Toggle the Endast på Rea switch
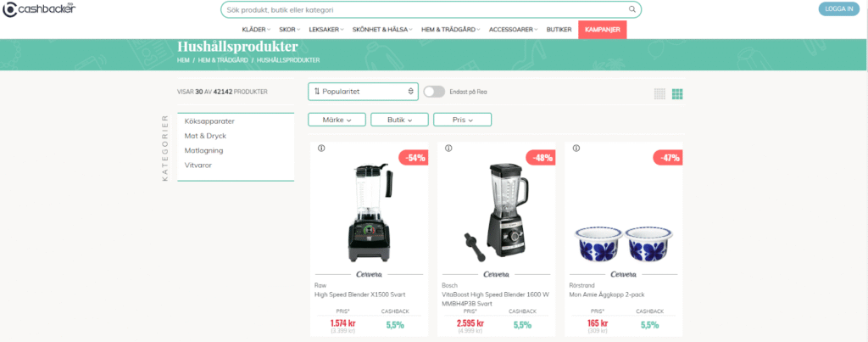The width and height of the screenshot is (868, 342). [434, 92]
